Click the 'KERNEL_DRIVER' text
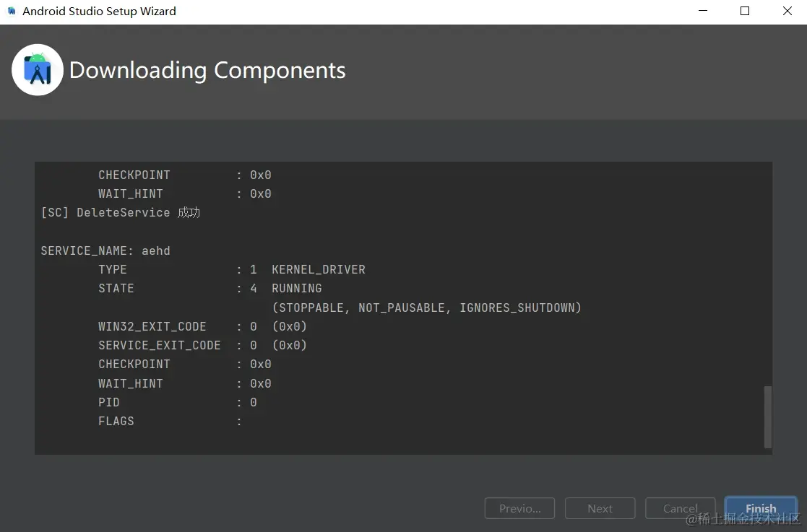Screen dimensions: 807x532 (319, 270)
